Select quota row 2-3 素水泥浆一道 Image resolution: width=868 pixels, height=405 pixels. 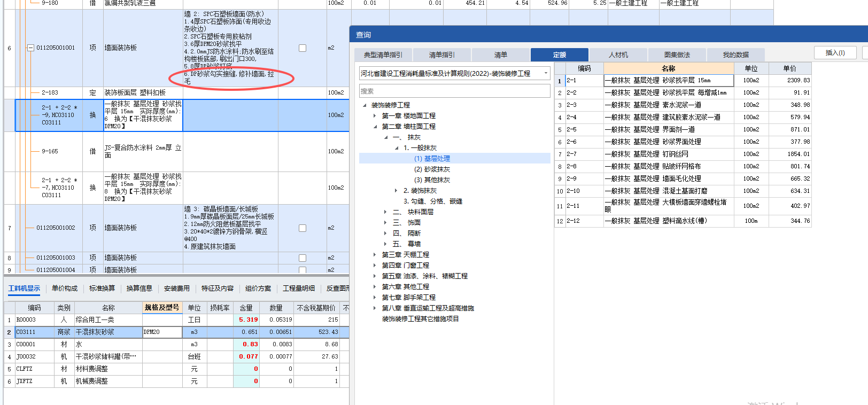point(683,105)
